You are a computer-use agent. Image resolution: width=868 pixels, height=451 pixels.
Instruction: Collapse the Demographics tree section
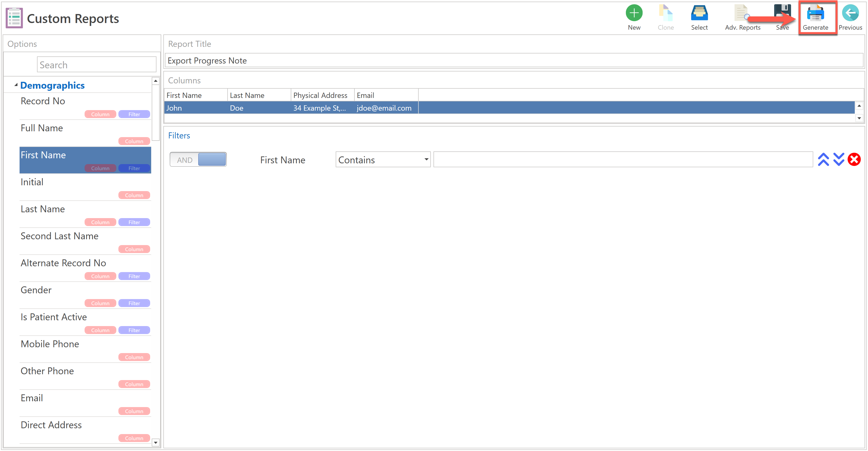tap(16, 85)
